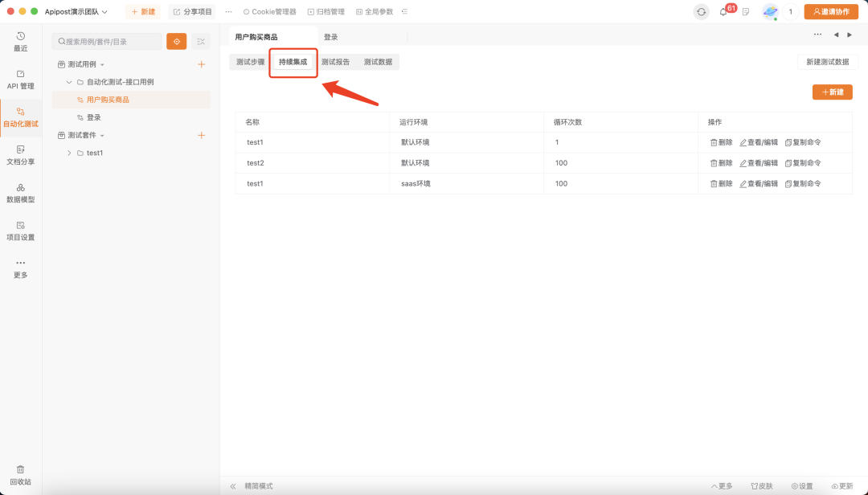
Task: Delete the test2 row
Action: point(721,163)
